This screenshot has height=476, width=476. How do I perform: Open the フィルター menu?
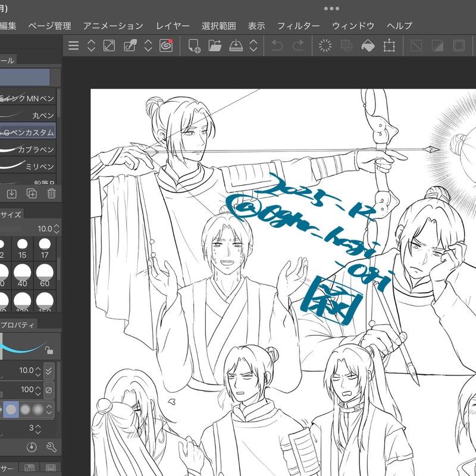click(298, 26)
